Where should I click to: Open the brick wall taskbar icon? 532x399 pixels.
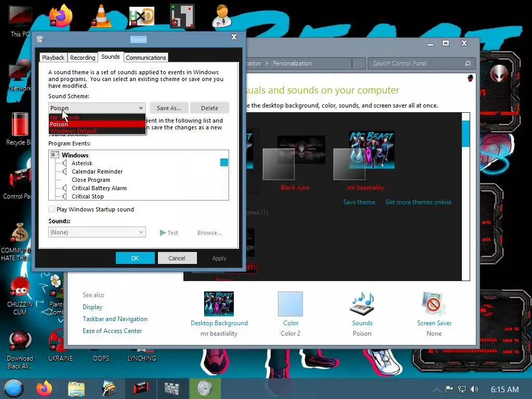174,389
